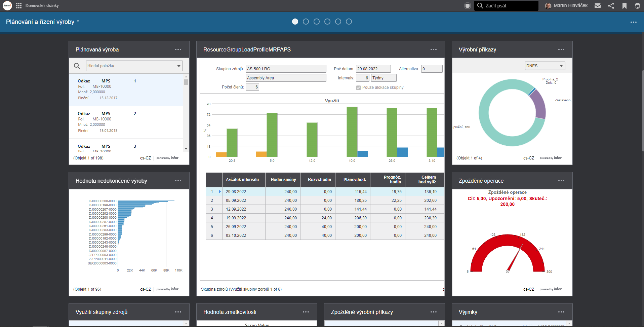Select the second page indicator dot

point(306,22)
